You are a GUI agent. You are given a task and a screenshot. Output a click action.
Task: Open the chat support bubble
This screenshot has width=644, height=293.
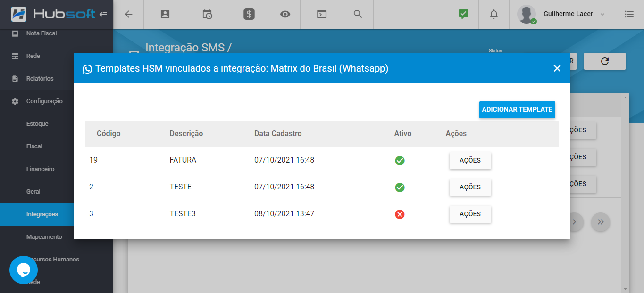pos(24,270)
